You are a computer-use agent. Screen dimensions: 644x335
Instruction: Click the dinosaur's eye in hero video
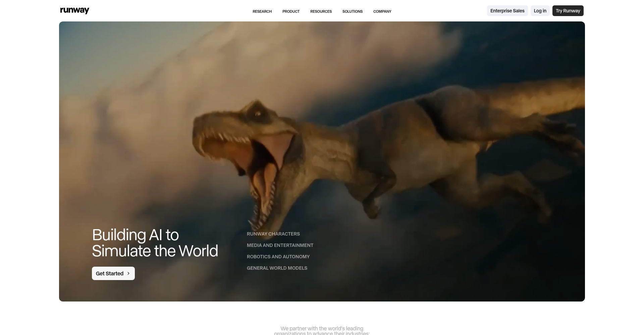tap(258, 114)
